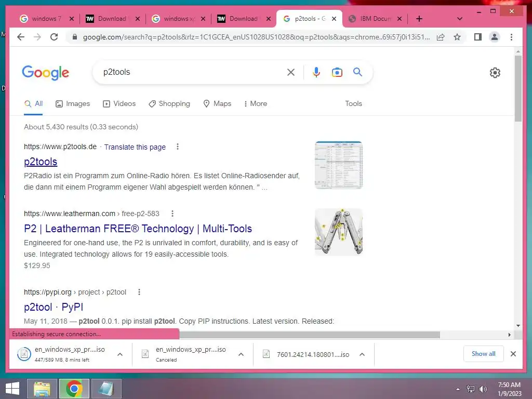Open the Chrome side panel
Viewport: 532px width, 399px height.
478,37
